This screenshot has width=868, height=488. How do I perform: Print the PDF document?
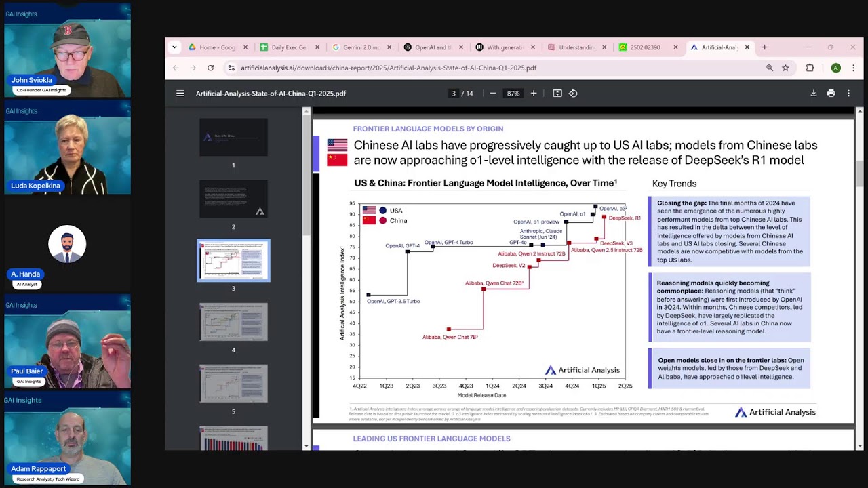pos(831,94)
